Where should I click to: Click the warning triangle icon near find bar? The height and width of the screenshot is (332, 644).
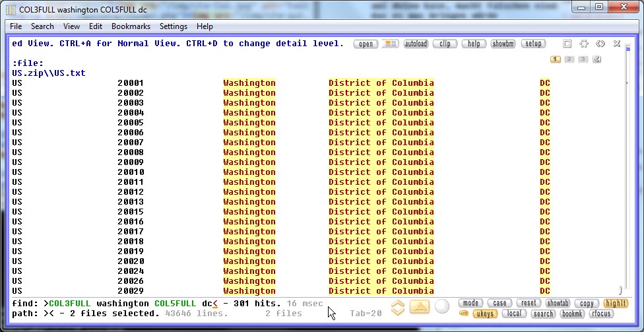pos(420,307)
